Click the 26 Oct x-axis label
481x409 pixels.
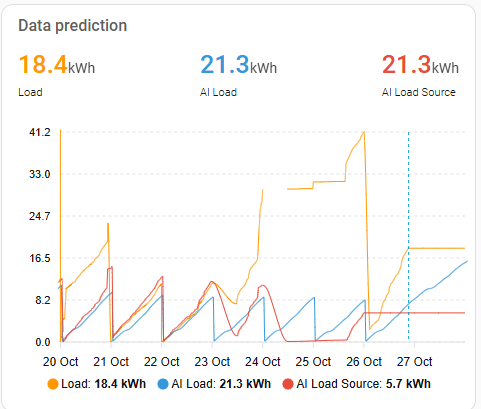pyautogui.click(x=364, y=362)
